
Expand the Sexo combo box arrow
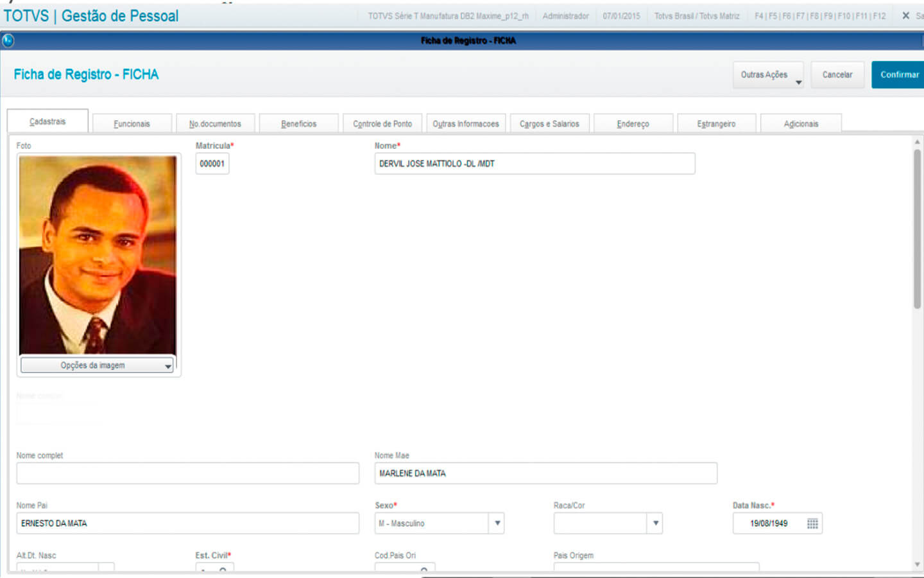pyautogui.click(x=497, y=523)
